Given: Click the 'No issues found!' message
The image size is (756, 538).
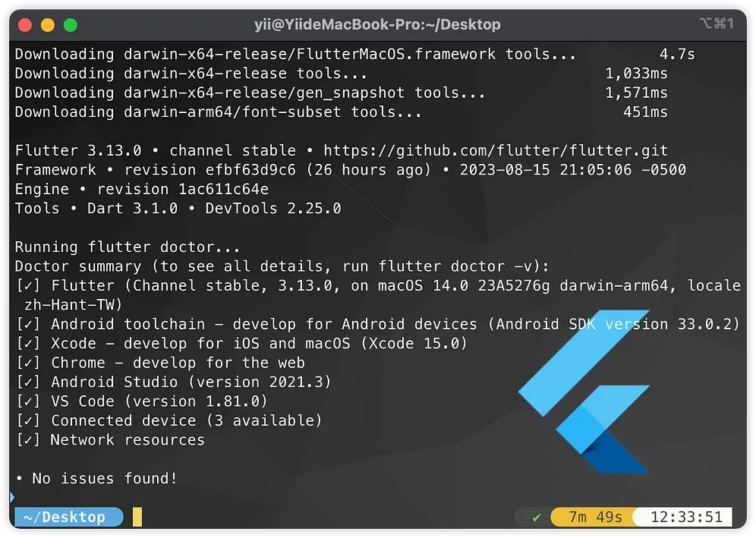Looking at the screenshot, I should tap(105, 478).
